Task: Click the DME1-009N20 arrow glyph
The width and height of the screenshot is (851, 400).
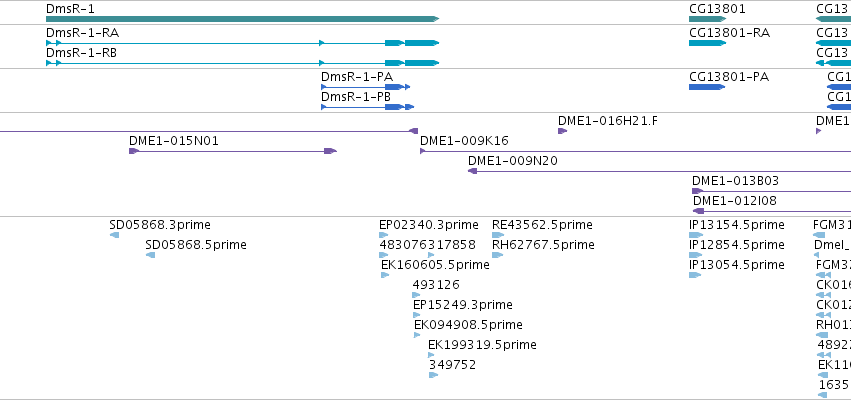Action: pyautogui.click(x=472, y=171)
